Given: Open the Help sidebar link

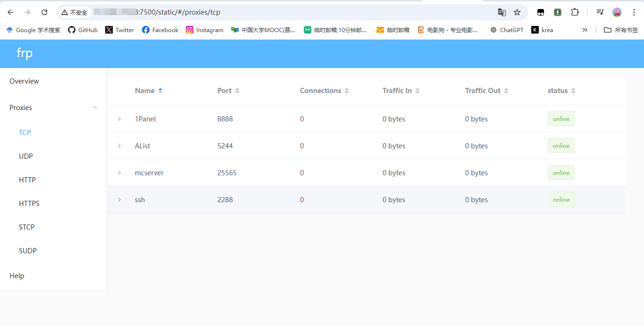Looking at the screenshot, I should [x=17, y=276].
